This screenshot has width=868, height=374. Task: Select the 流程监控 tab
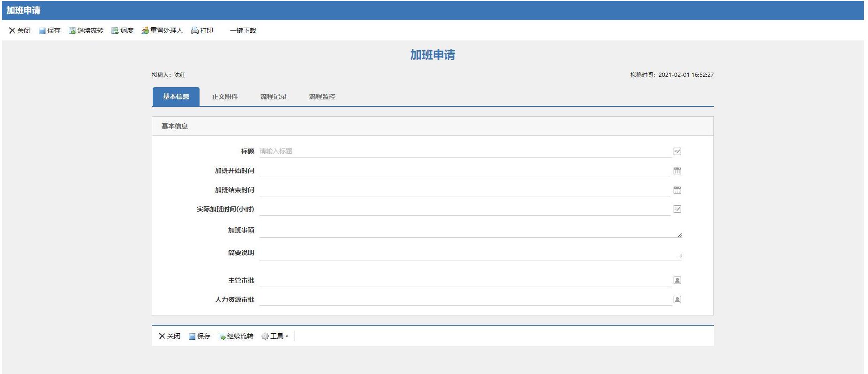(x=322, y=97)
